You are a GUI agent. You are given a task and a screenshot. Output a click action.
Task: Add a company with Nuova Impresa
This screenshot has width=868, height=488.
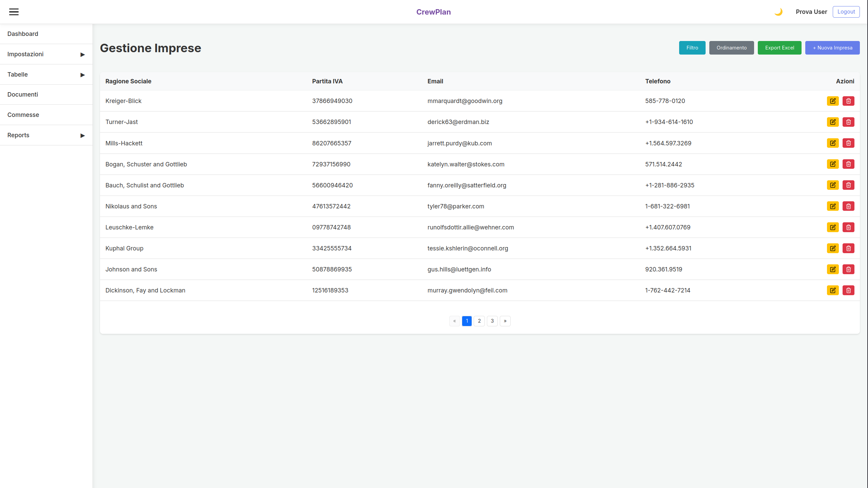click(x=832, y=48)
